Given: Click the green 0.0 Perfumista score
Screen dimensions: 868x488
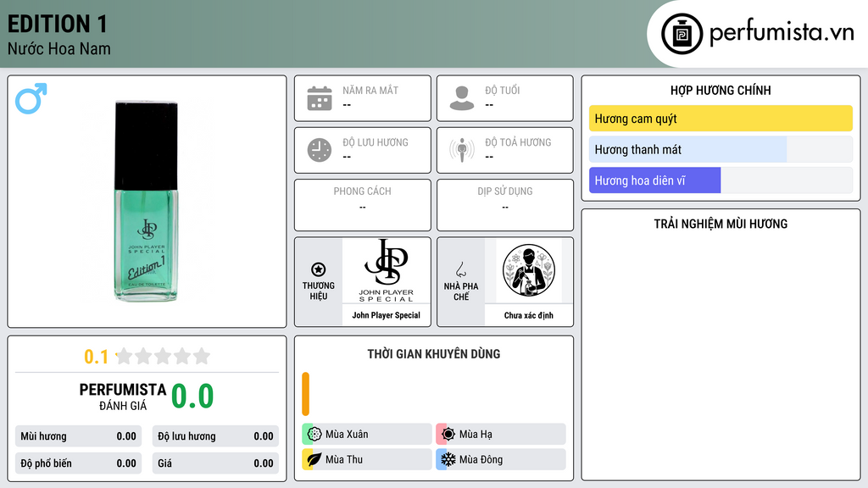Looking at the screenshot, I should 192,396.
